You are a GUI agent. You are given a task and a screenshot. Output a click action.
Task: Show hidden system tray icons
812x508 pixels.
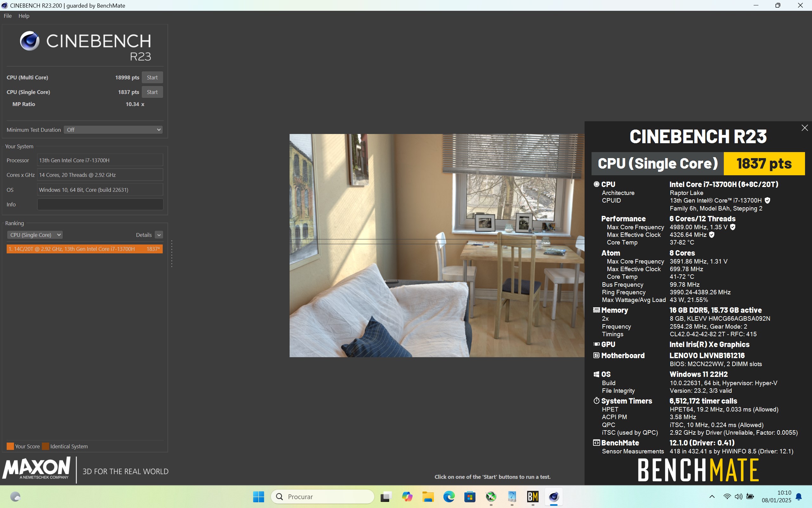coord(712,497)
